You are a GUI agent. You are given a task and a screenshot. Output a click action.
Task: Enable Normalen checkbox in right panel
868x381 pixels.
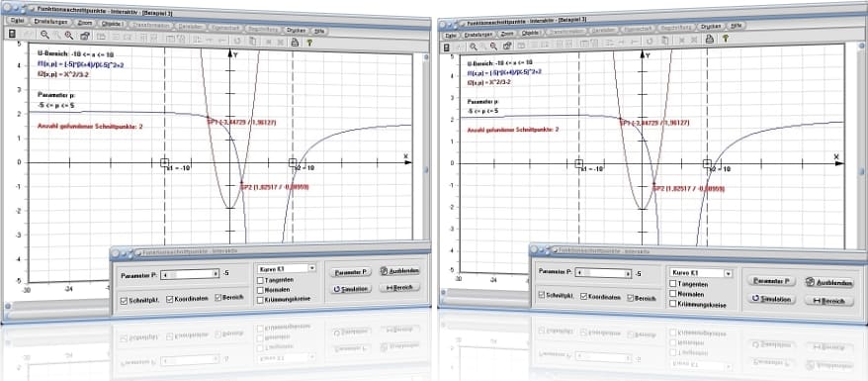click(x=673, y=294)
